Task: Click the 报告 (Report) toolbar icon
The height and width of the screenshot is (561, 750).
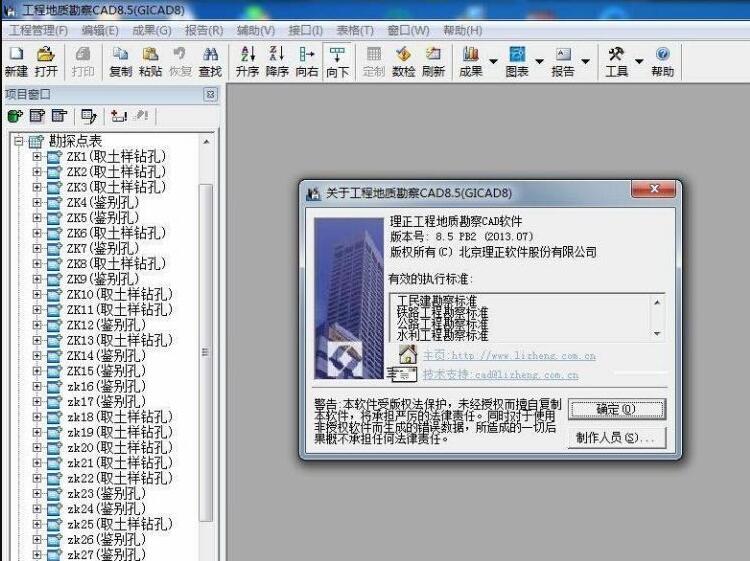Action: (x=563, y=54)
